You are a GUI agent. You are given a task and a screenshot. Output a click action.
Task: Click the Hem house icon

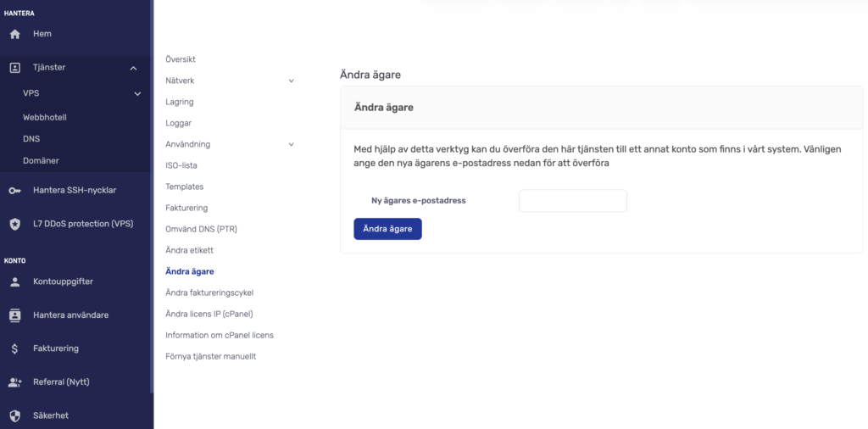[x=14, y=34]
